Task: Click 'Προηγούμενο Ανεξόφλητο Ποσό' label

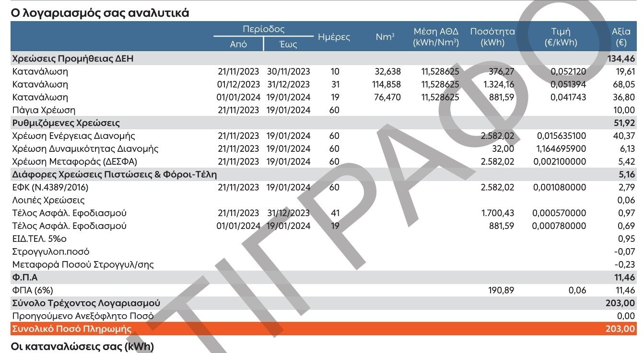Action: (83, 316)
